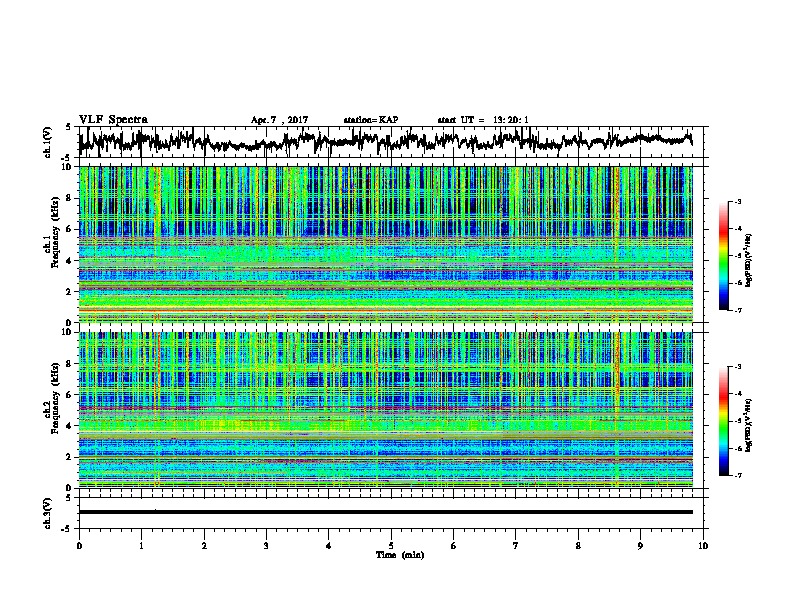This screenshot has width=792, height=612.
Task: Click the ch.1 spectrogram color scale bar
Action: pyautogui.click(x=724, y=256)
